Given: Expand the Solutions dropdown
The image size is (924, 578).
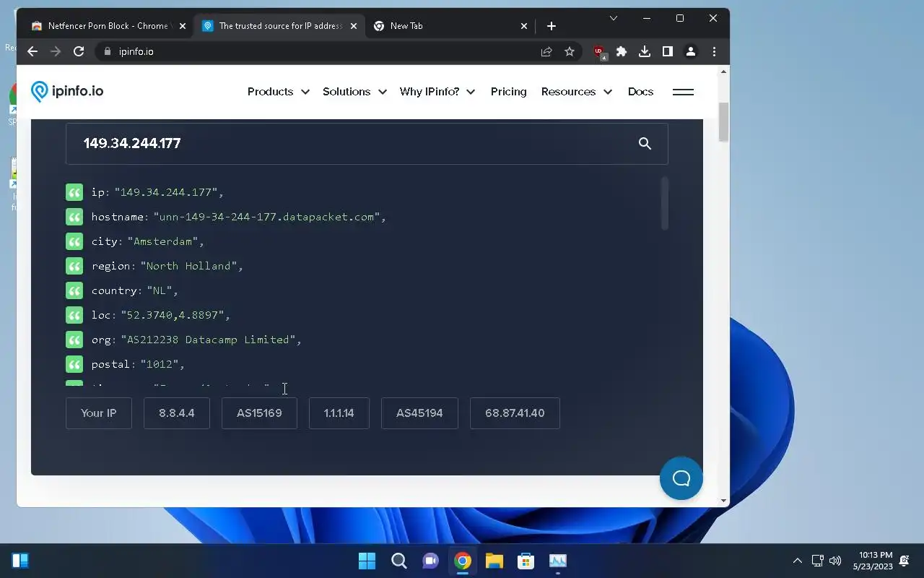Looking at the screenshot, I should (354, 92).
